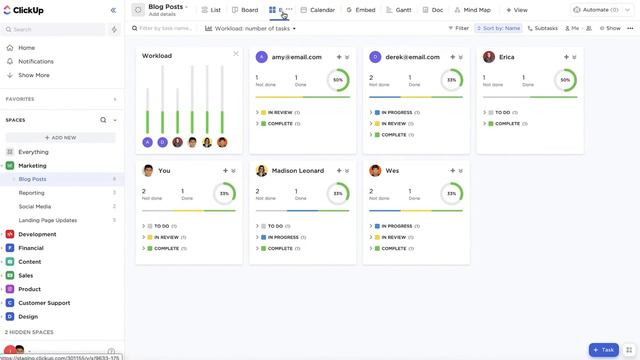The height and width of the screenshot is (360, 640).
Task: Click Wes's status progress bar
Action: pos(416,211)
